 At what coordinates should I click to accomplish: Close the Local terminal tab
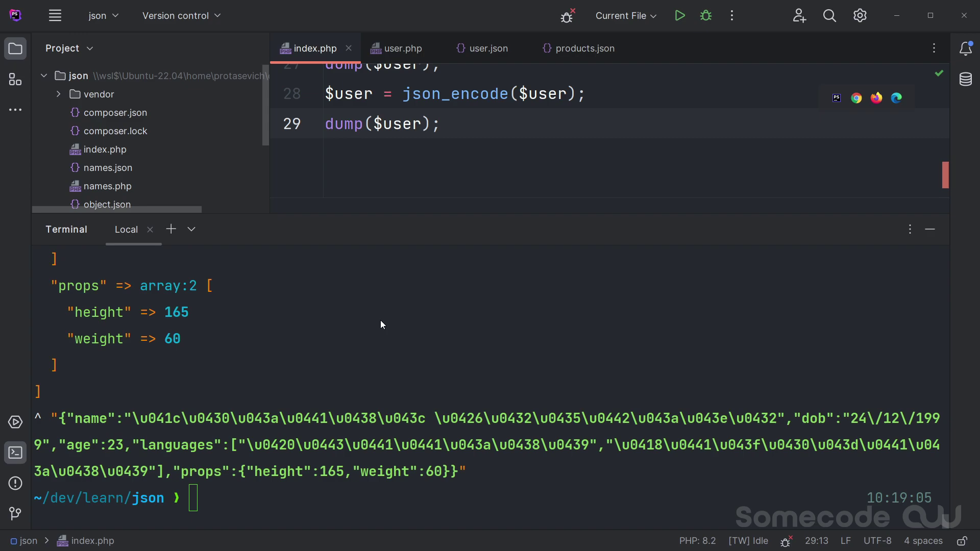point(150,230)
